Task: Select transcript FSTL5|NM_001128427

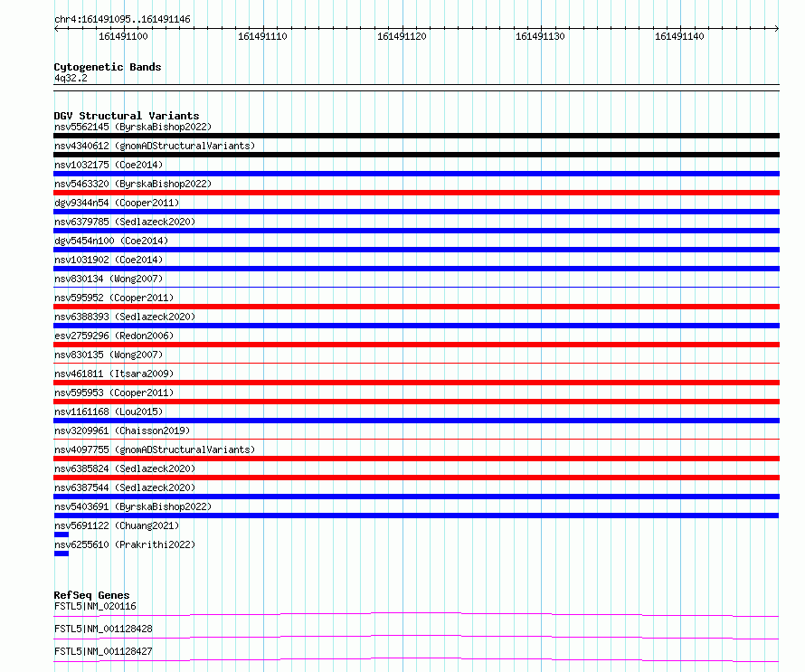Action: tap(103, 651)
